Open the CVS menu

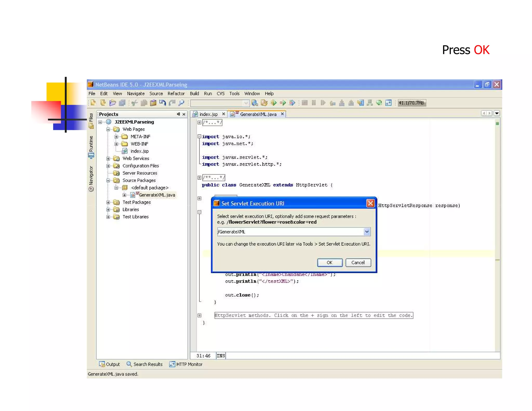point(221,94)
